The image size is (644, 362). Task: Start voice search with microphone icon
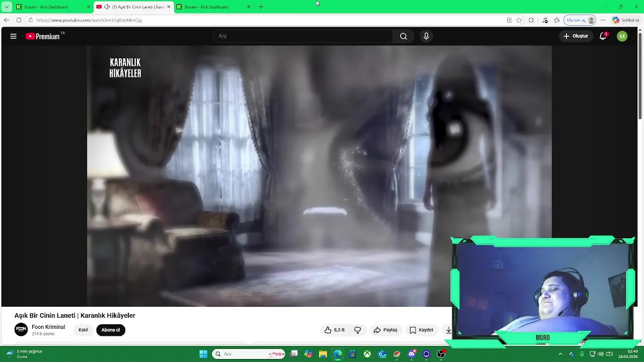(426, 36)
